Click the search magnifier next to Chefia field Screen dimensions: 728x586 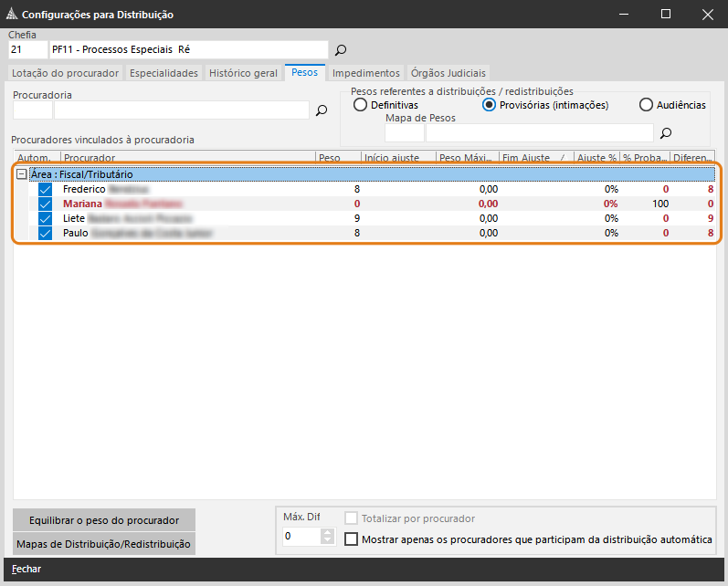[341, 50]
